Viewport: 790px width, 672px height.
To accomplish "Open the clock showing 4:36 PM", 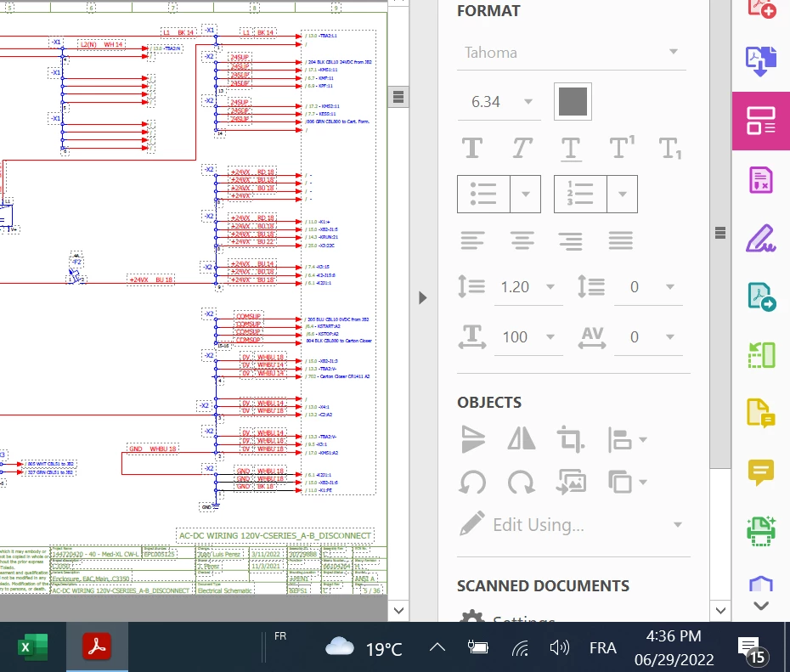I will tap(674, 648).
